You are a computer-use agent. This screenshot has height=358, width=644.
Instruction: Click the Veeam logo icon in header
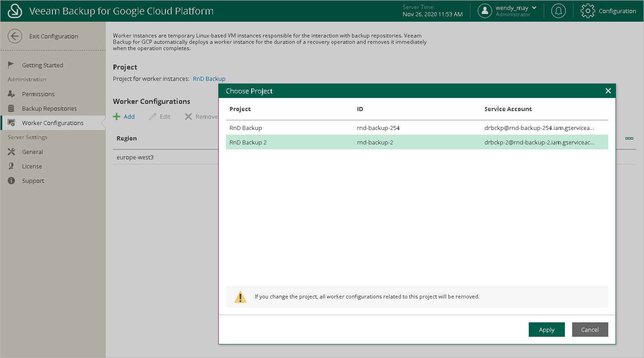(15, 11)
